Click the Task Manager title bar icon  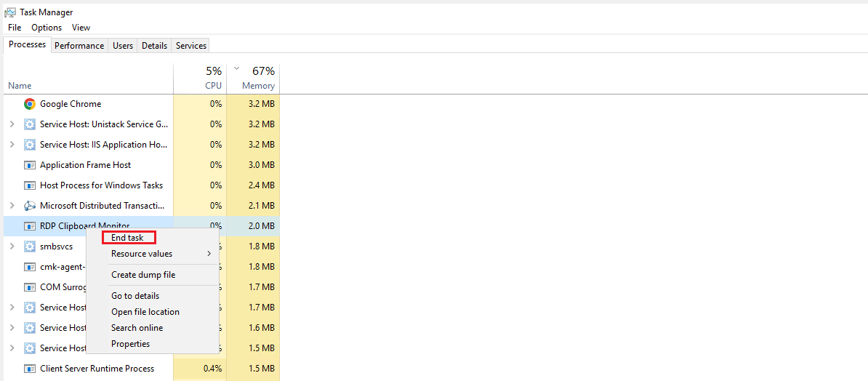tap(10, 12)
